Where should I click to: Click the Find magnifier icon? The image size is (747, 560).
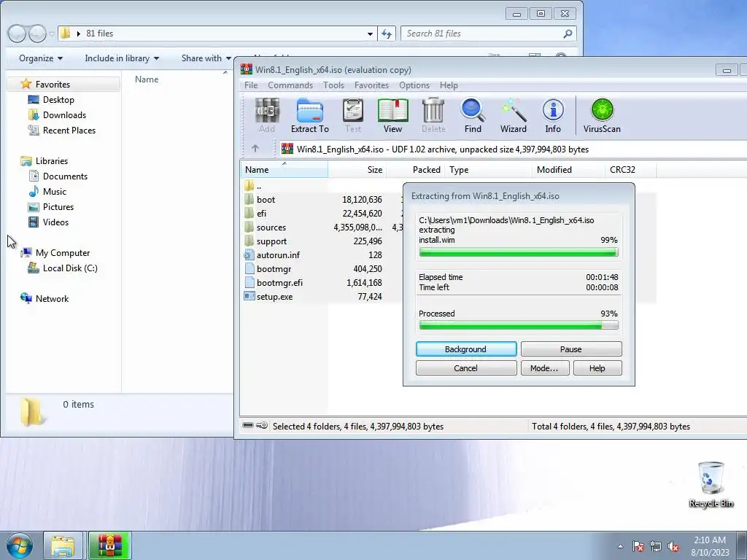pyautogui.click(x=473, y=116)
